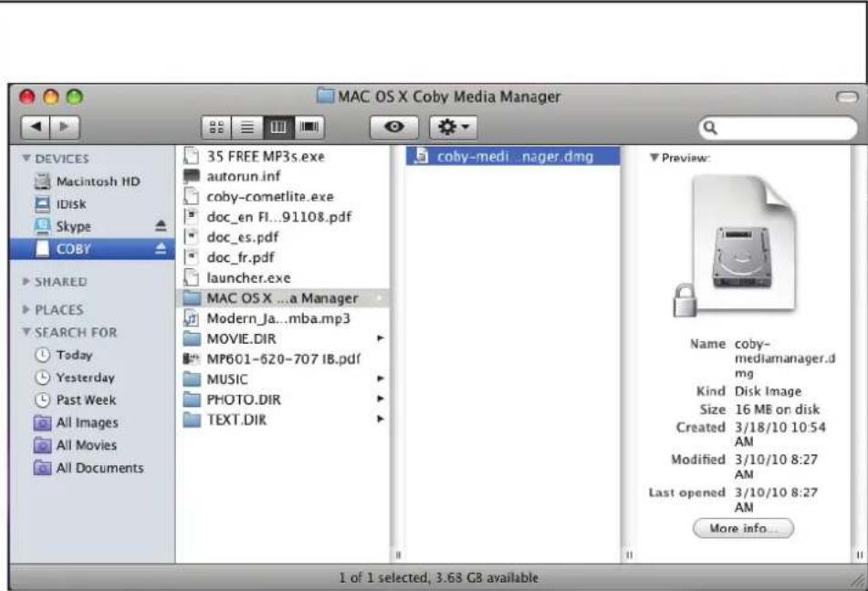Click the autorun.inf file icon

[191, 176]
